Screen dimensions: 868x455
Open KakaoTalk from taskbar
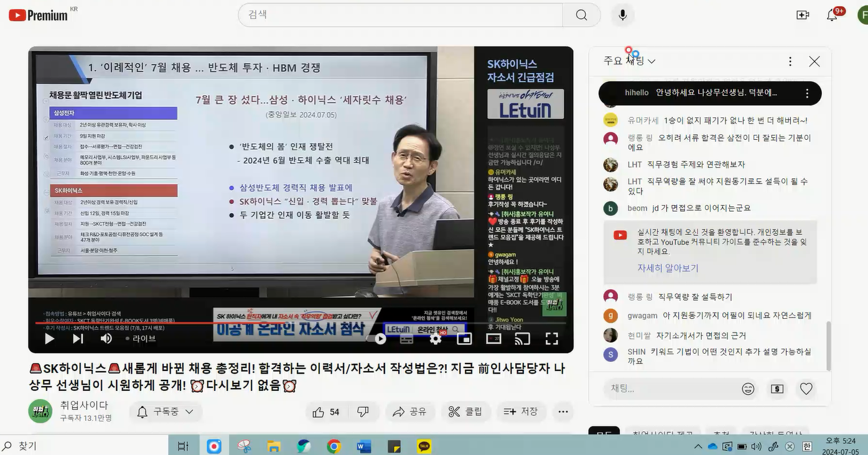click(424, 446)
